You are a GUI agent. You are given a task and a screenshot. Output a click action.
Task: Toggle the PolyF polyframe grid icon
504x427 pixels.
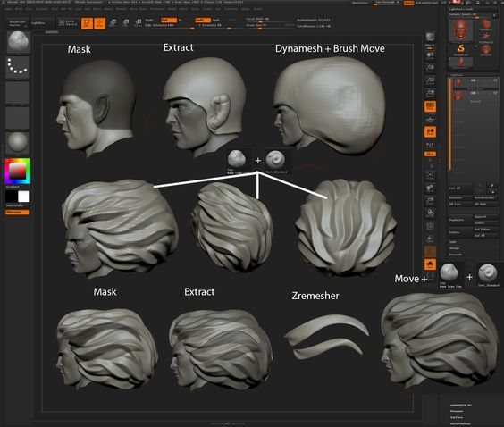click(x=430, y=226)
